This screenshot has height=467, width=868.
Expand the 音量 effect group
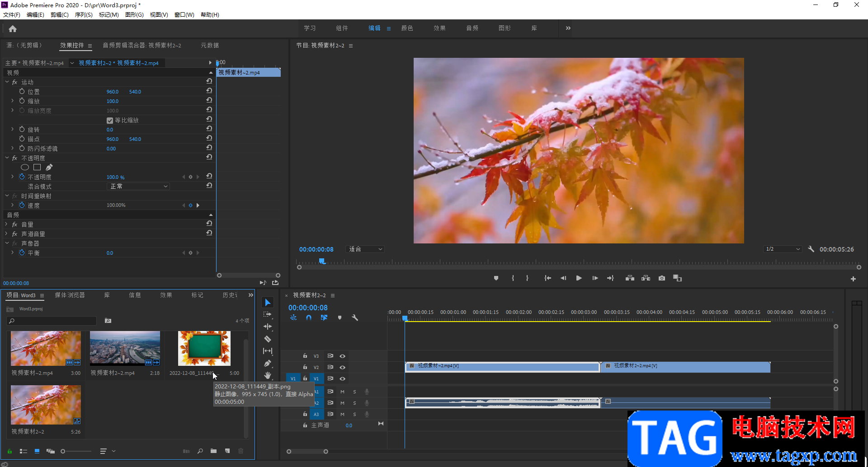pyautogui.click(x=6, y=224)
